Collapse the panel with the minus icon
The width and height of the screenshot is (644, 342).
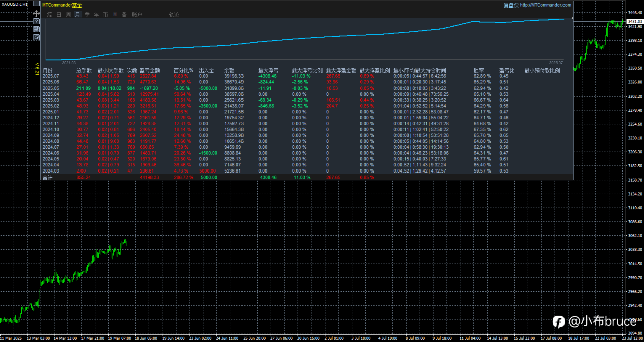36,4
